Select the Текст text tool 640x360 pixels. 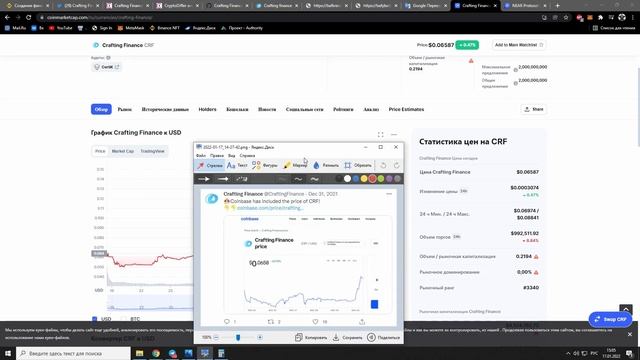[x=237, y=165]
